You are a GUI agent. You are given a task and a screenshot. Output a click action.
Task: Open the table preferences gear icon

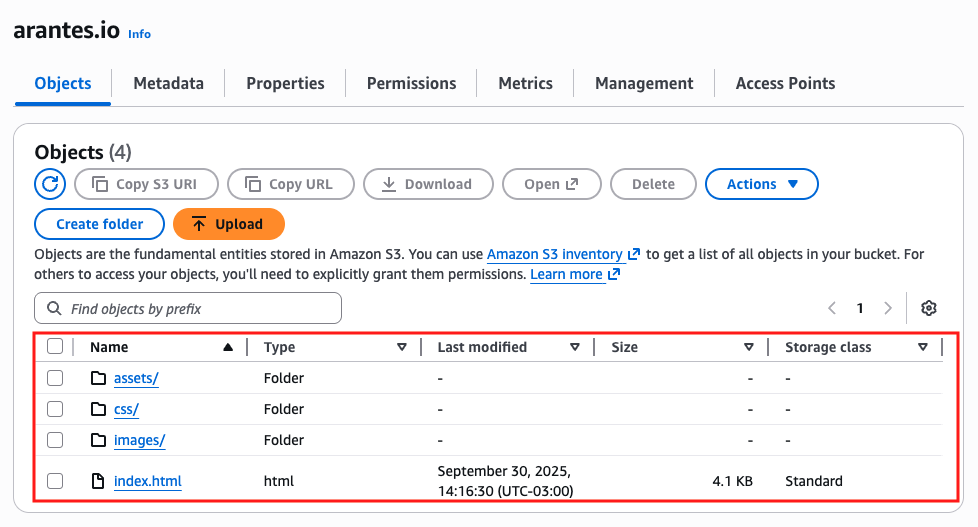[929, 308]
